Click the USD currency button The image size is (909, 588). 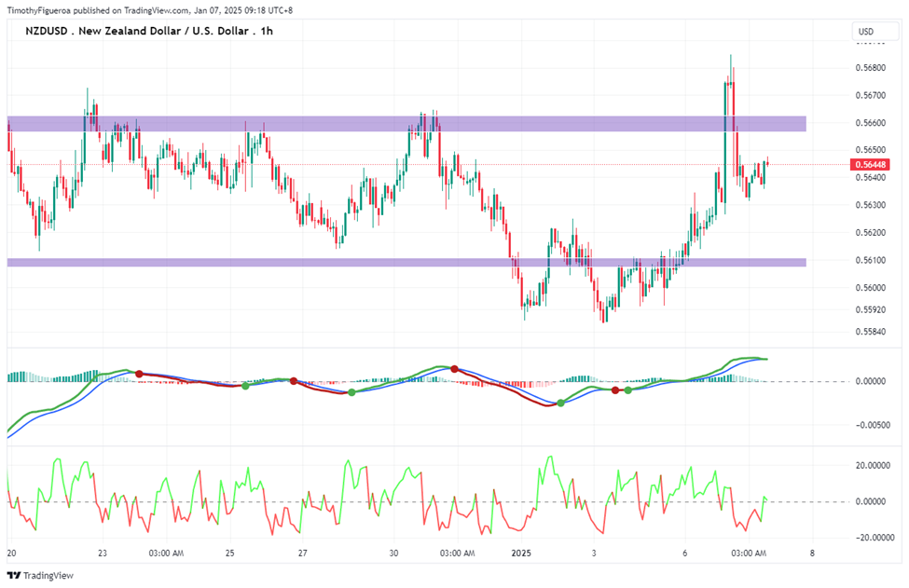875,32
